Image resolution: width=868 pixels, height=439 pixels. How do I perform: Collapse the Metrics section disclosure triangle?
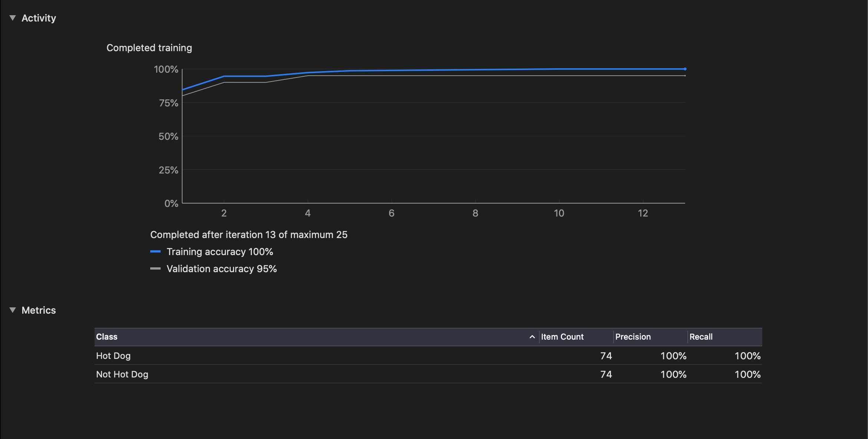pos(13,310)
